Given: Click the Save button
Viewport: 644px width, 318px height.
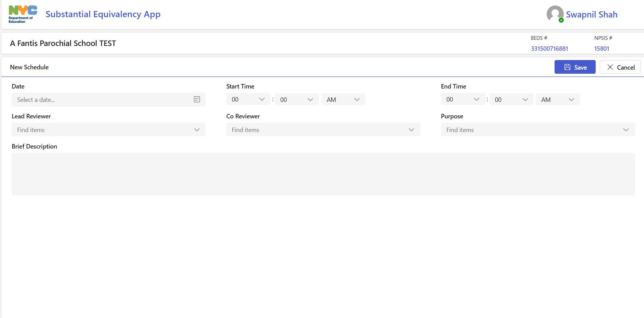Looking at the screenshot, I should coord(575,67).
